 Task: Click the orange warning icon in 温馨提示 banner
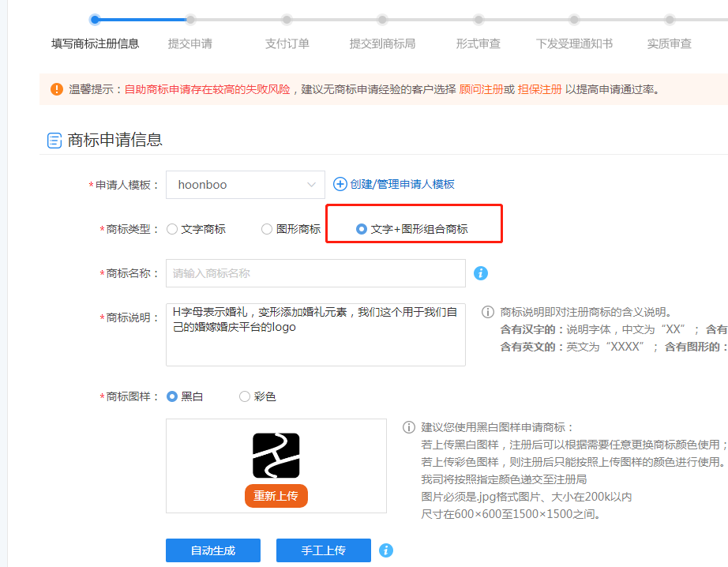57,89
